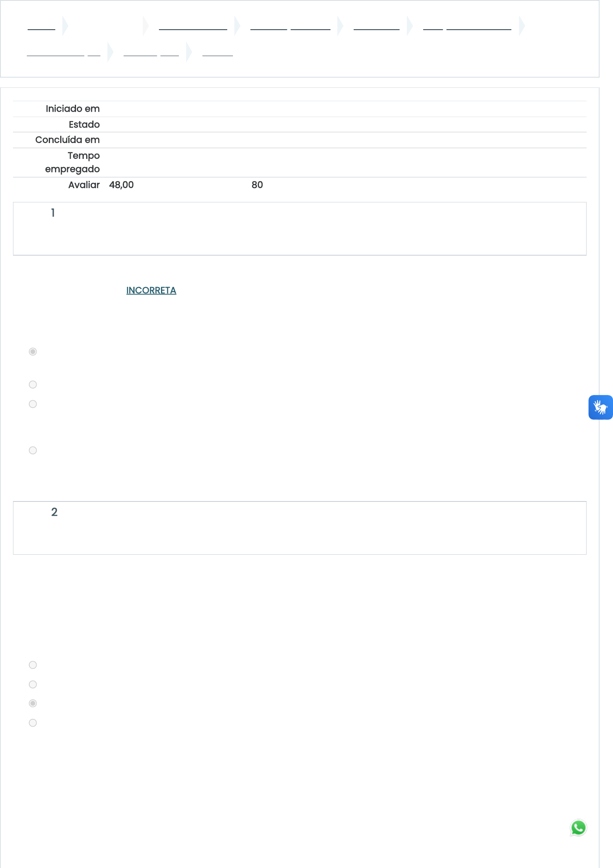The height and width of the screenshot is (868, 613).
Task: Click the breadcrumb arrow after the first link
Action: coord(65,26)
